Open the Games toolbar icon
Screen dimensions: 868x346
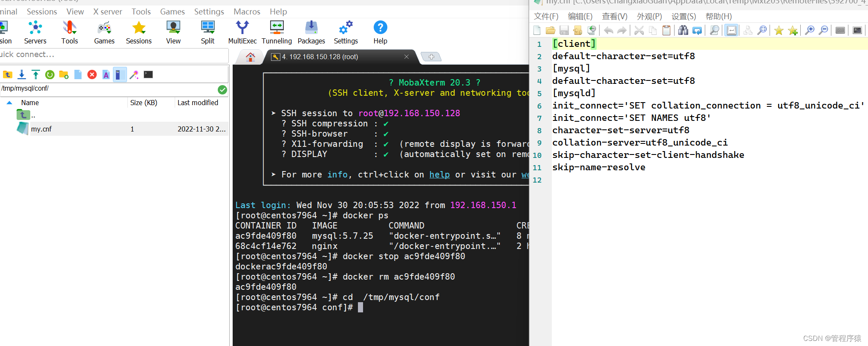coord(104,32)
